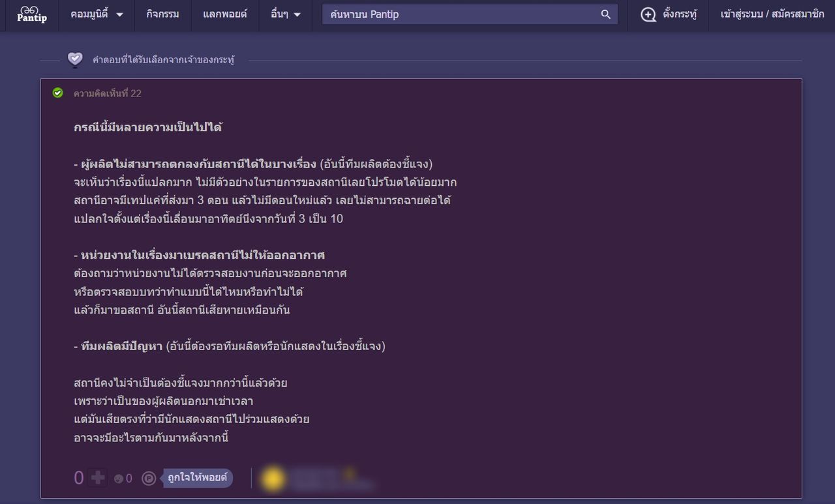Click the commenter's yellow avatar
This screenshot has width=835, height=504.
273,479
